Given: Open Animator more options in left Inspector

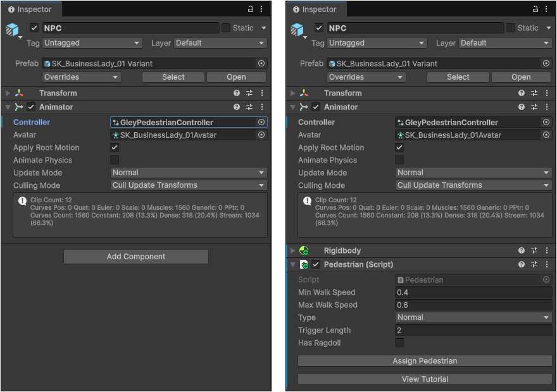Looking at the screenshot, I should [x=262, y=107].
